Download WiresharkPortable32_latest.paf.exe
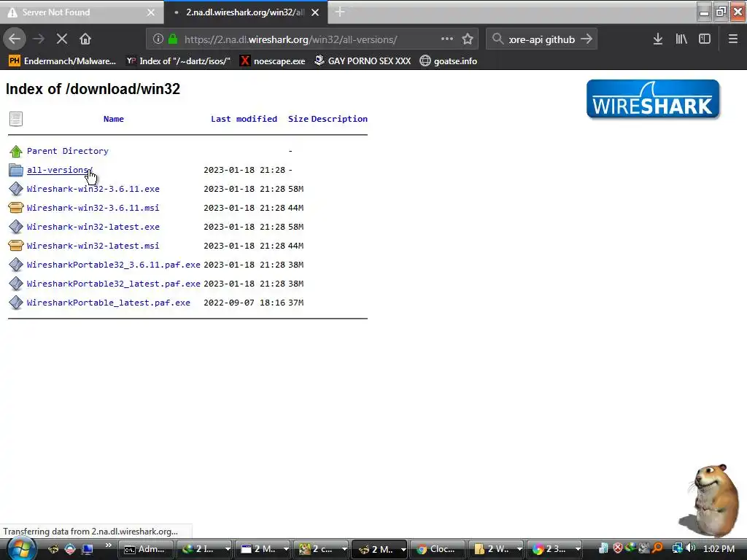 click(113, 284)
